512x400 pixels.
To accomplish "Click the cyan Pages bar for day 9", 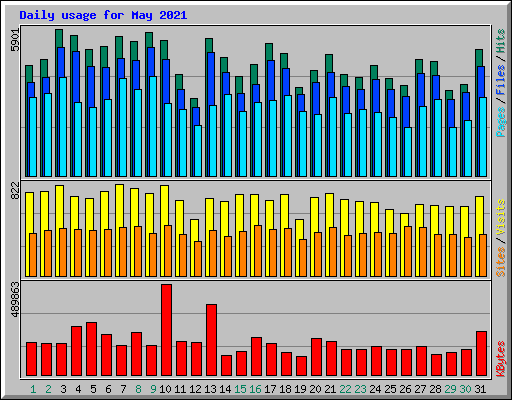I will click(x=153, y=126).
